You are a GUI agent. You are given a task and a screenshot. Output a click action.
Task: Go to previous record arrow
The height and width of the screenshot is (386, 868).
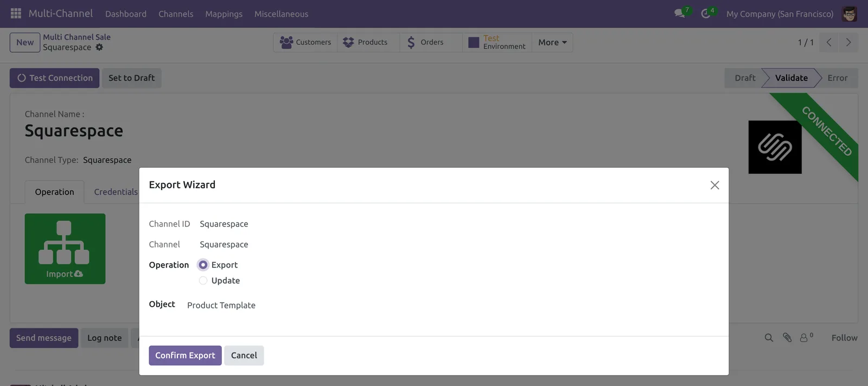(829, 42)
